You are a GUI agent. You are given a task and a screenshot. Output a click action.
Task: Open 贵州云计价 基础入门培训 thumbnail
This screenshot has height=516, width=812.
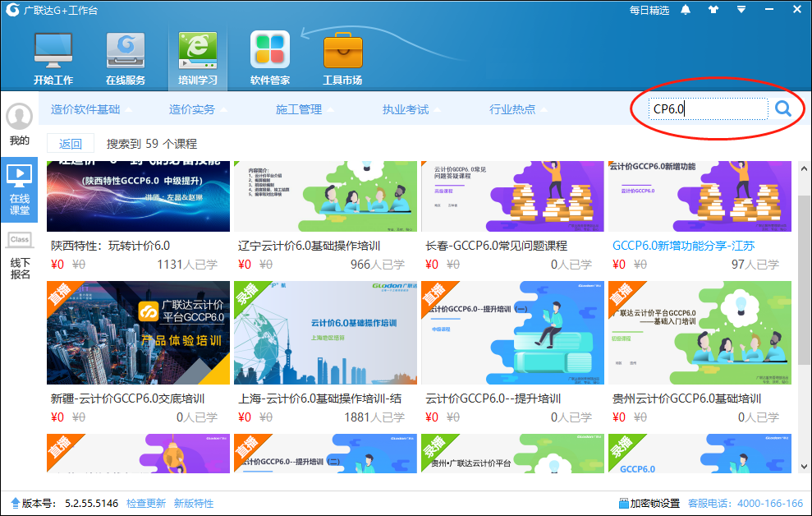click(x=700, y=333)
